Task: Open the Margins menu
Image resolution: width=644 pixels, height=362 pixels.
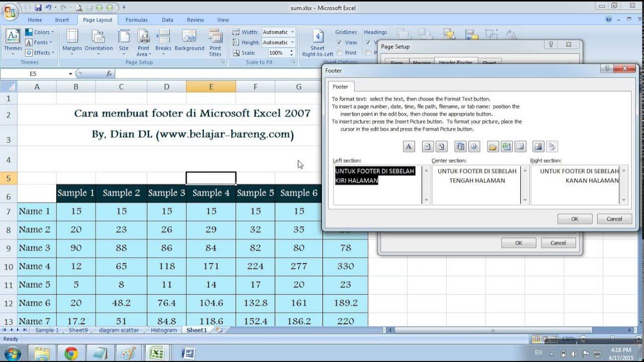Action: 72,43
